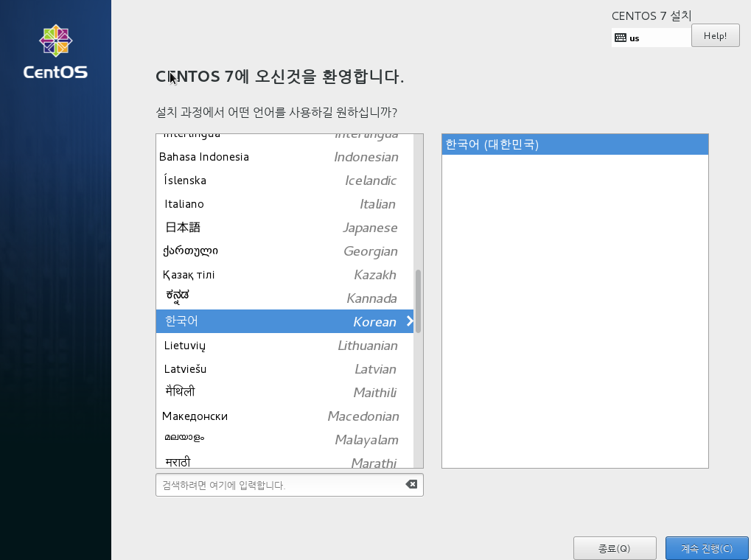Clear the search field using the backspace icon
The height and width of the screenshot is (560, 751).
point(411,484)
